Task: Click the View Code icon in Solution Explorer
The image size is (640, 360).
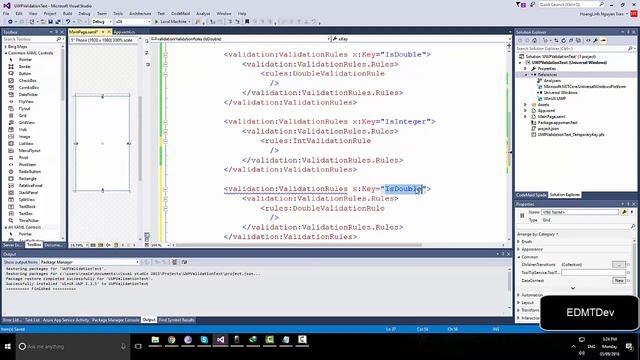Action: coord(588,40)
